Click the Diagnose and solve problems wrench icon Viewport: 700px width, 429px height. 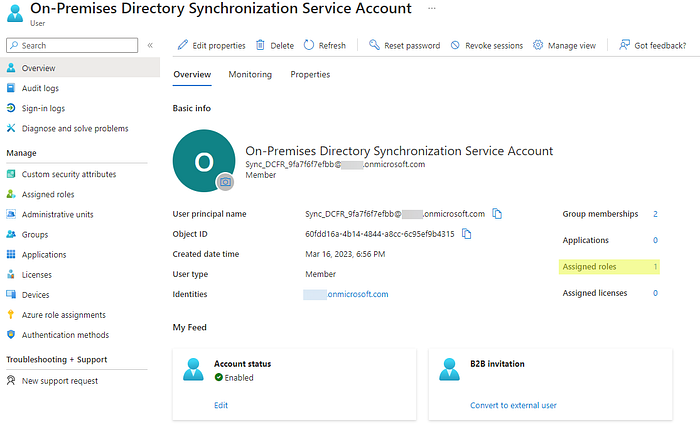tap(11, 128)
